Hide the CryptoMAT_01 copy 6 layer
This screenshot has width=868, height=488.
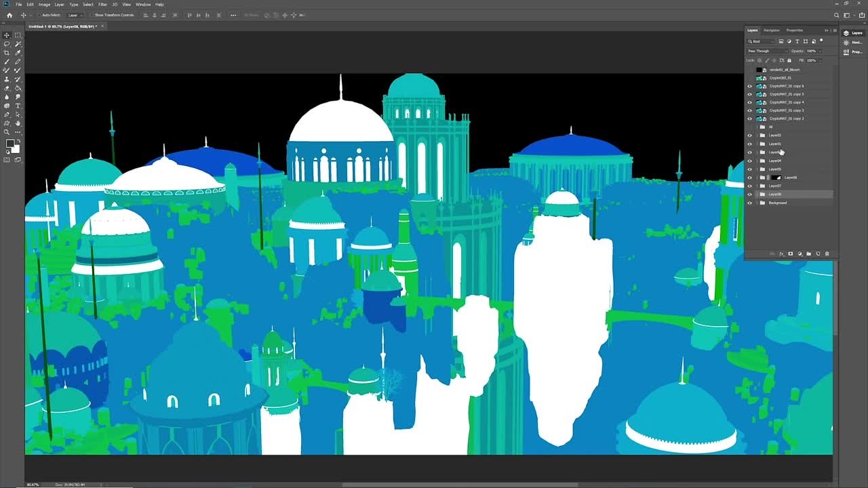coord(749,86)
